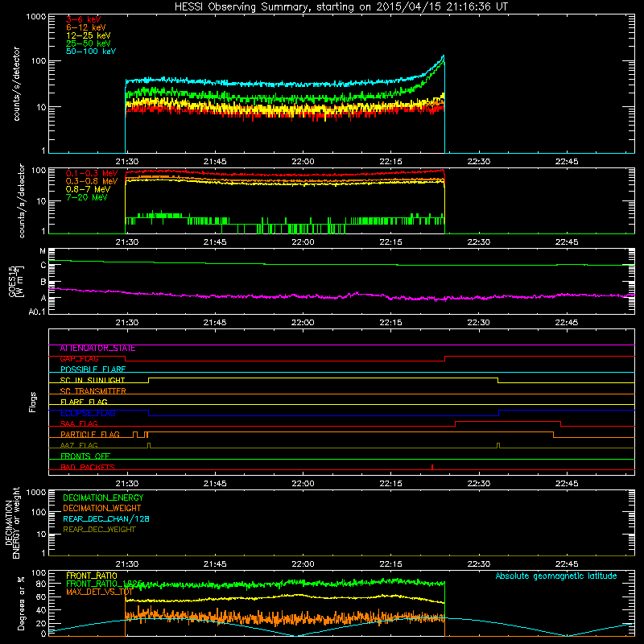
Task: Click the HESSI Observing Summary plot title
Action: (341, 7)
